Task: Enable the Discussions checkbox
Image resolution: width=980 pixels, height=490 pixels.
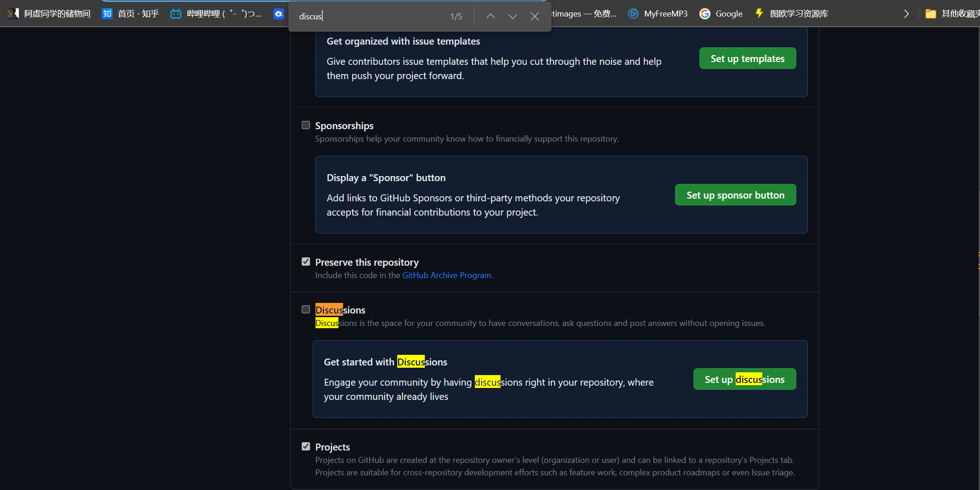Action: 306,310
